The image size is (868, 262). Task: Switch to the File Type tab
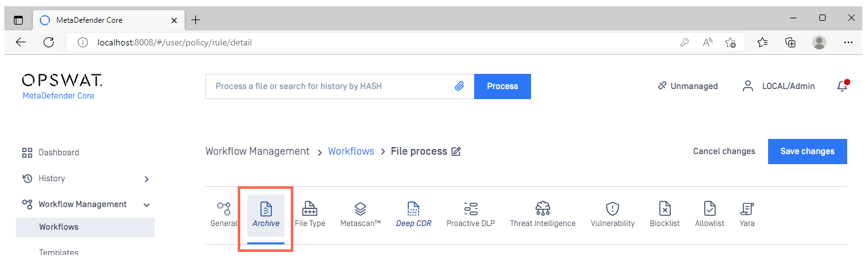click(x=310, y=215)
